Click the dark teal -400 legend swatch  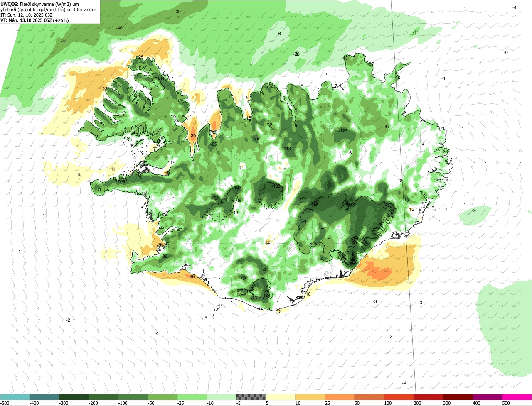click(x=44, y=397)
